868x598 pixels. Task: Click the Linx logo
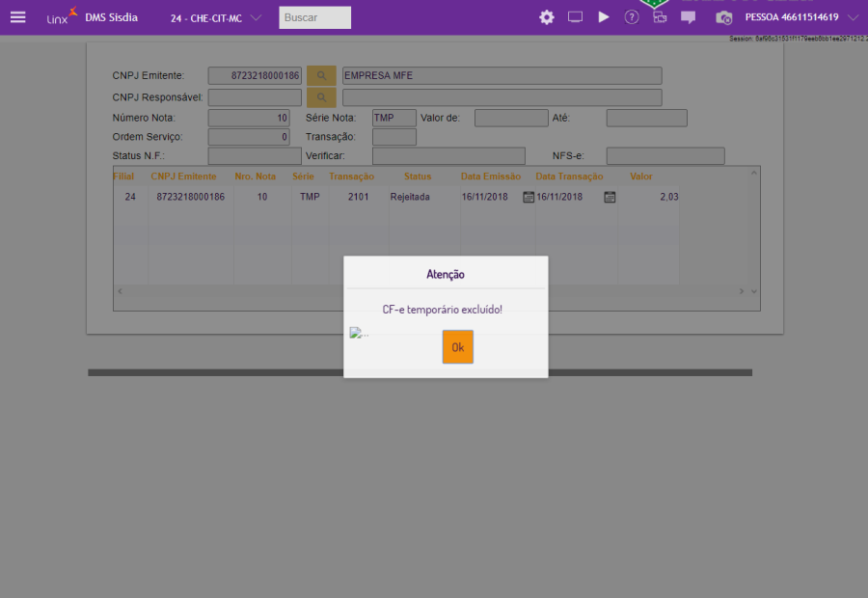(x=62, y=16)
